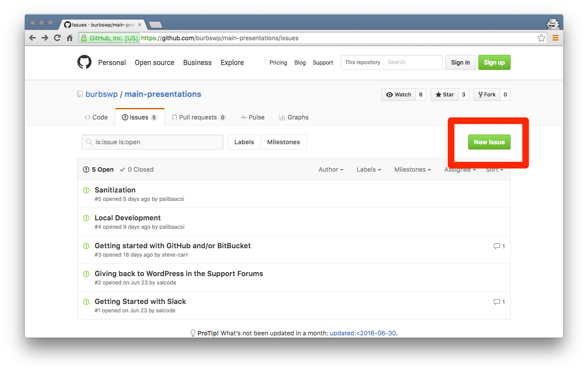This screenshot has height=373, width=588.
Task: Open the Graphs tab
Action: 294,117
